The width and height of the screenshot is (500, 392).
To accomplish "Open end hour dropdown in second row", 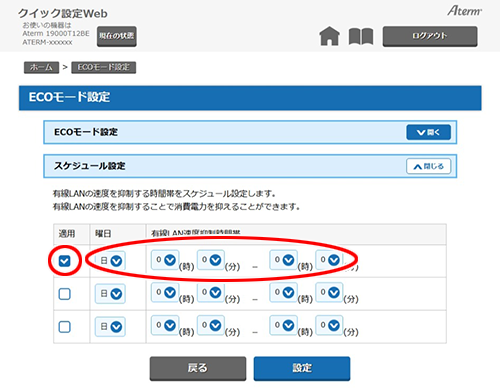I will tap(283, 292).
